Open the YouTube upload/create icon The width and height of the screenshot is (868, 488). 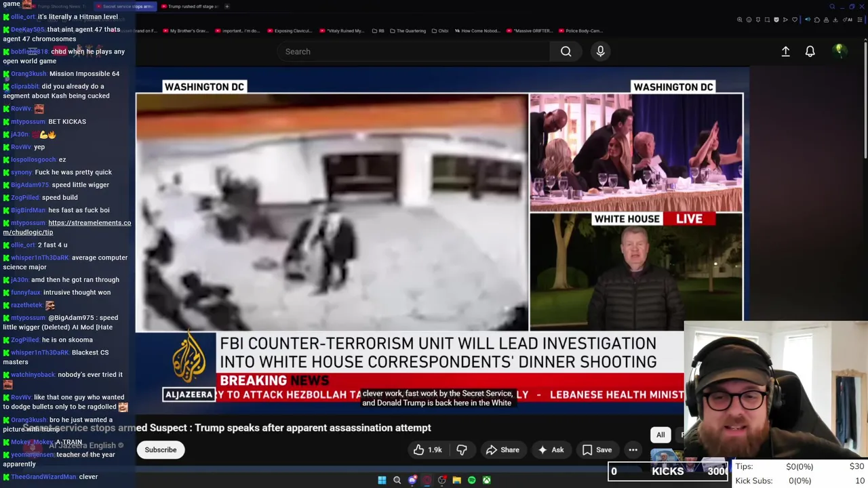(x=785, y=52)
